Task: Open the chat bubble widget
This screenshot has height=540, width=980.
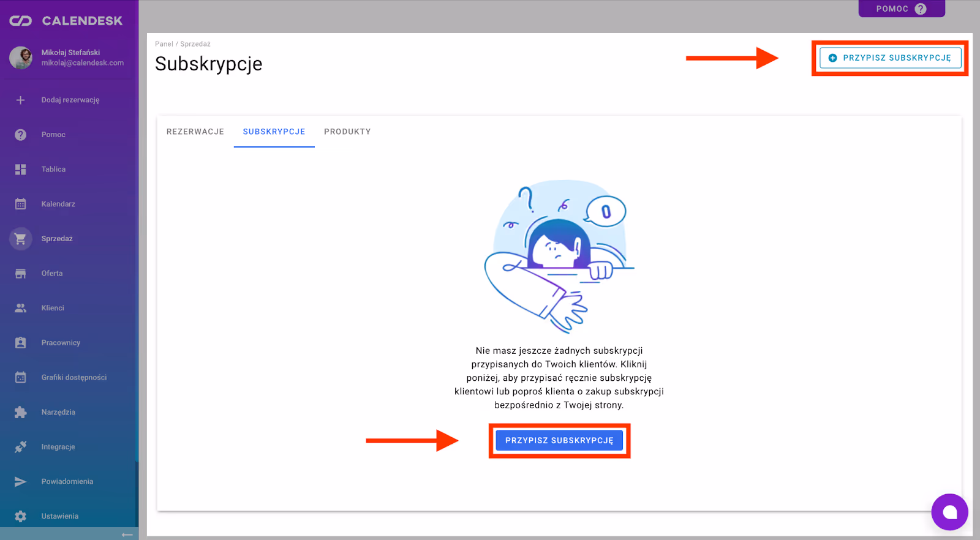Action: pyautogui.click(x=949, y=512)
